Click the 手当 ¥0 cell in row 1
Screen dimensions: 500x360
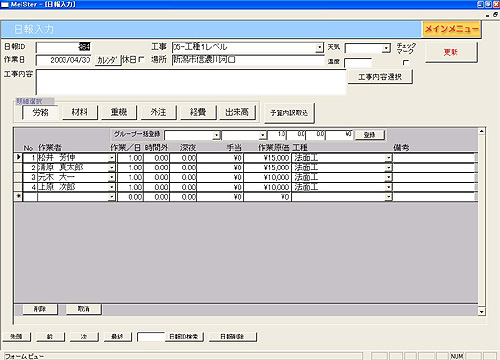point(220,158)
